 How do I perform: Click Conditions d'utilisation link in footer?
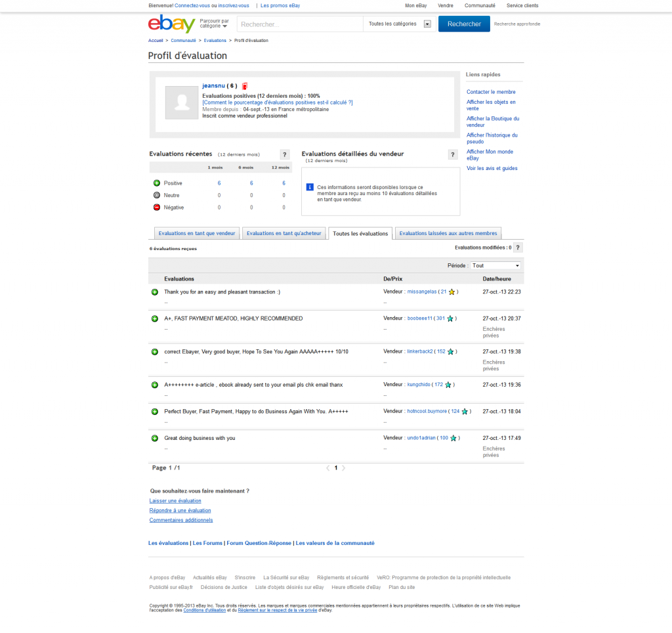click(x=205, y=610)
